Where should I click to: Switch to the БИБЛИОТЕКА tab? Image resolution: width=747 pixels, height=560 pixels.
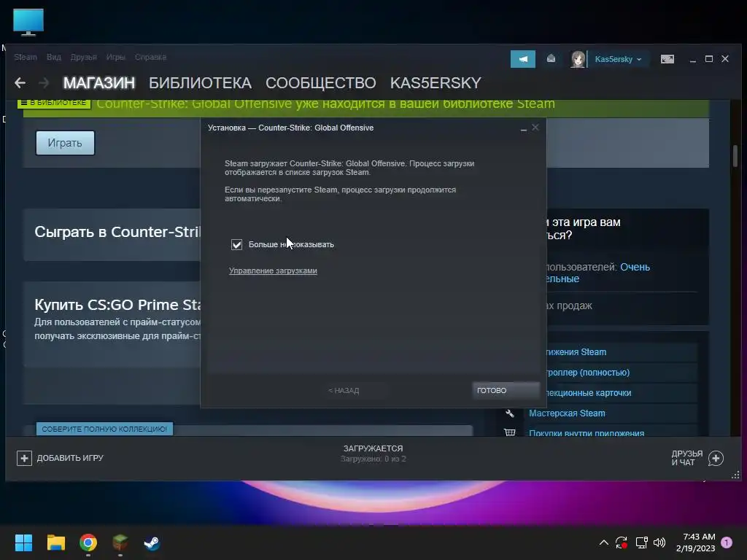[x=200, y=83]
